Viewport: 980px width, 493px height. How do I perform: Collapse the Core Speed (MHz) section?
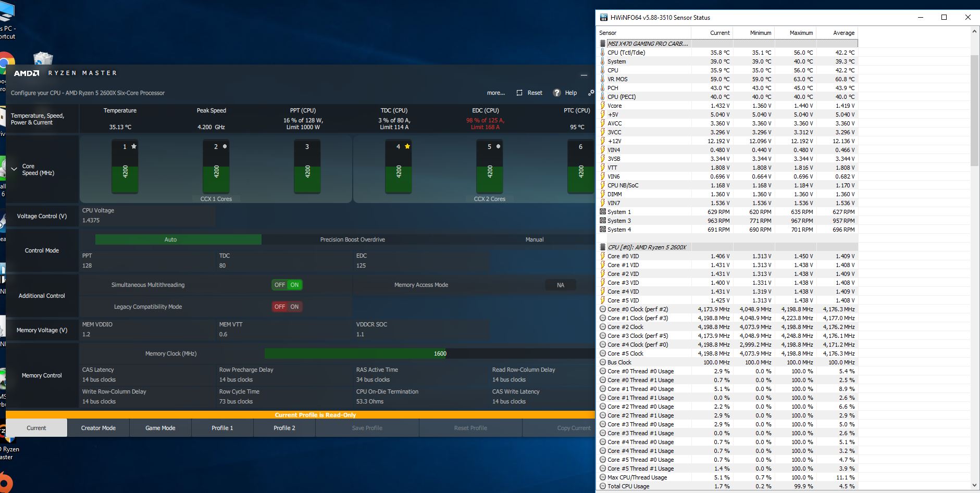[x=14, y=169]
